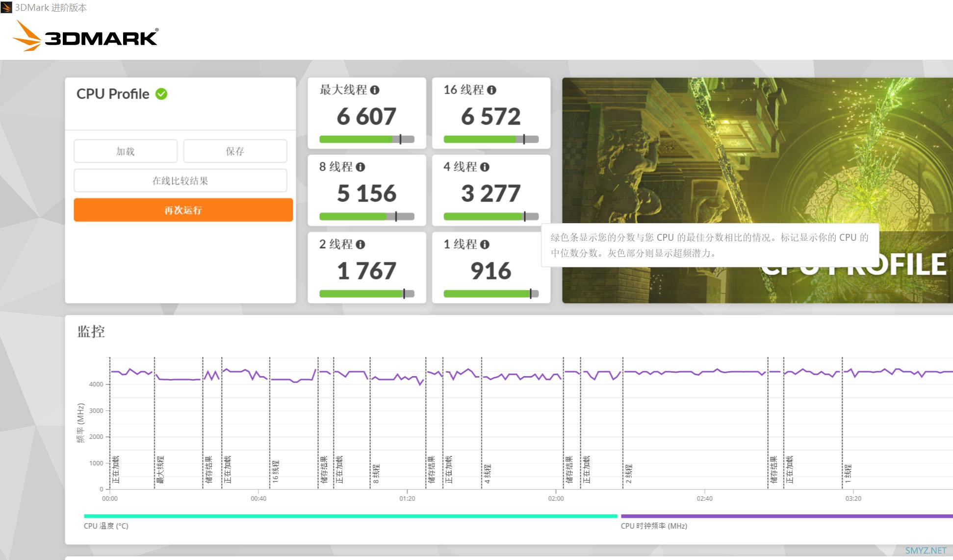The image size is (953, 560).
Task: Click the 最大线程 score bar
Action: [x=367, y=139]
